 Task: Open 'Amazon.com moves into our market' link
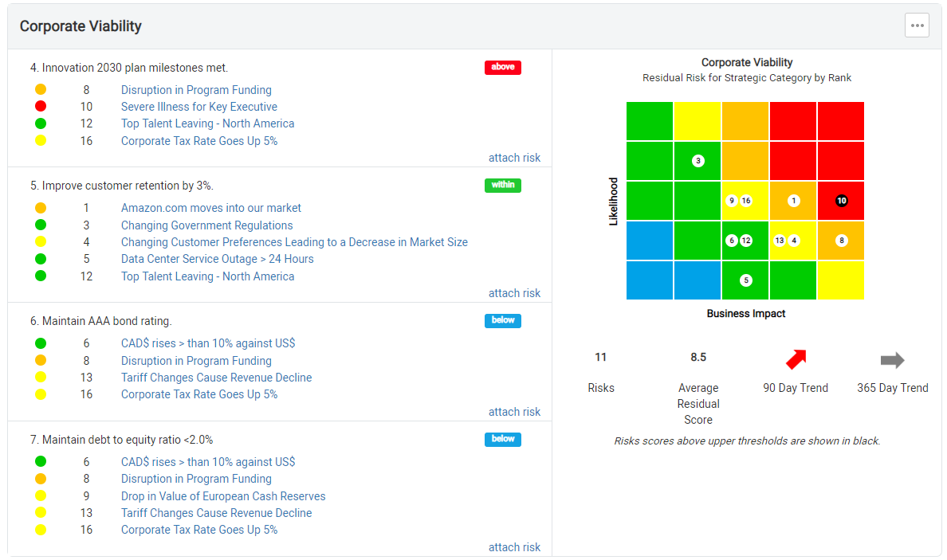[x=211, y=208]
